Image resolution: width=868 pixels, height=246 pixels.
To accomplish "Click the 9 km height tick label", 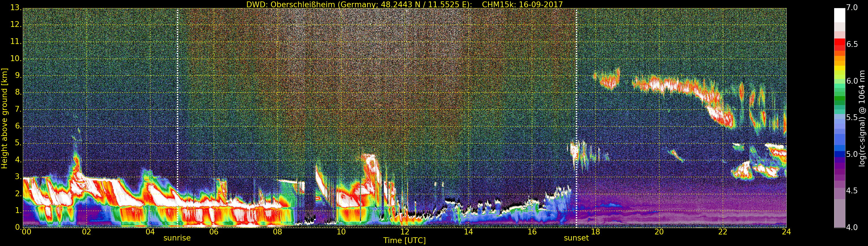I will (x=18, y=76).
